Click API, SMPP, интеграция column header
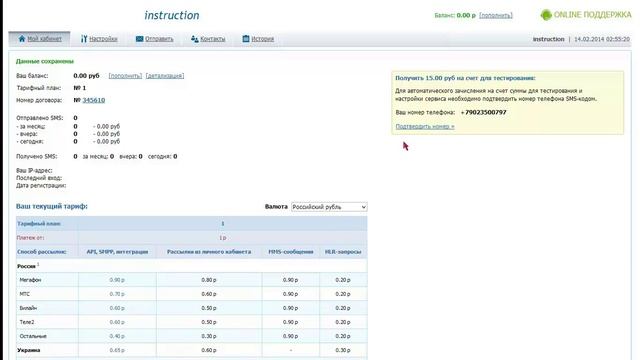 (x=117, y=252)
